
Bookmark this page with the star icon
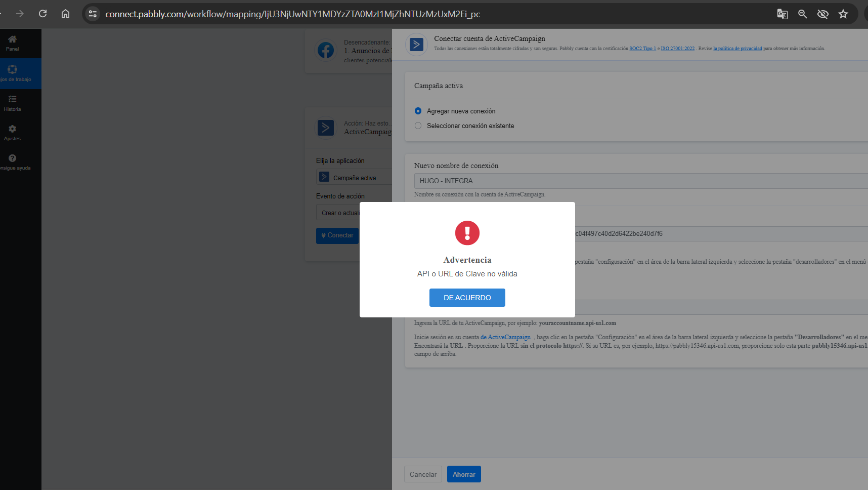(843, 14)
